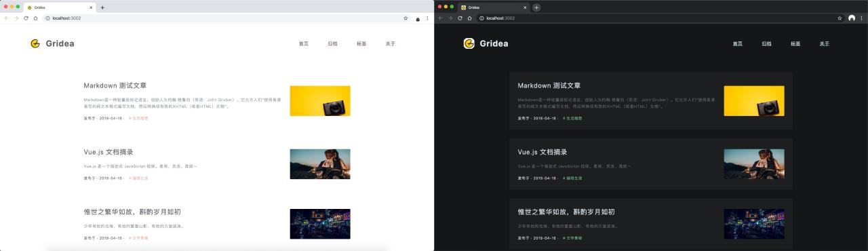Click the motorcycle rider thumbnail in light window
Screen dimensions: 868x251
[x=320, y=164]
